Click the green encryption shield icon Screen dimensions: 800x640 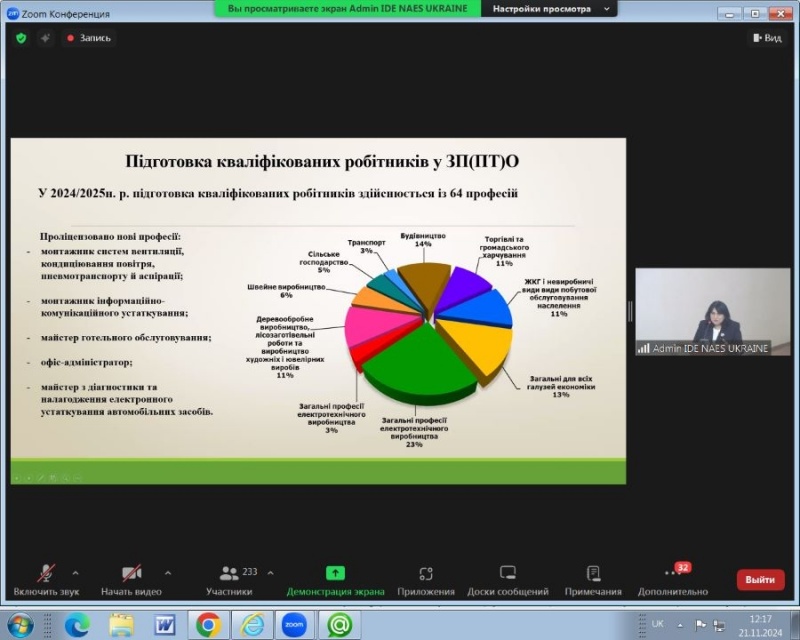(x=21, y=38)
